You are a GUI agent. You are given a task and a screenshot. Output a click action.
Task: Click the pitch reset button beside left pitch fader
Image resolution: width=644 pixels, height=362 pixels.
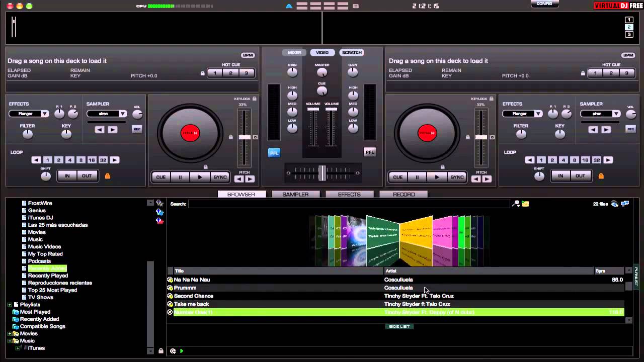pos(255,137)
